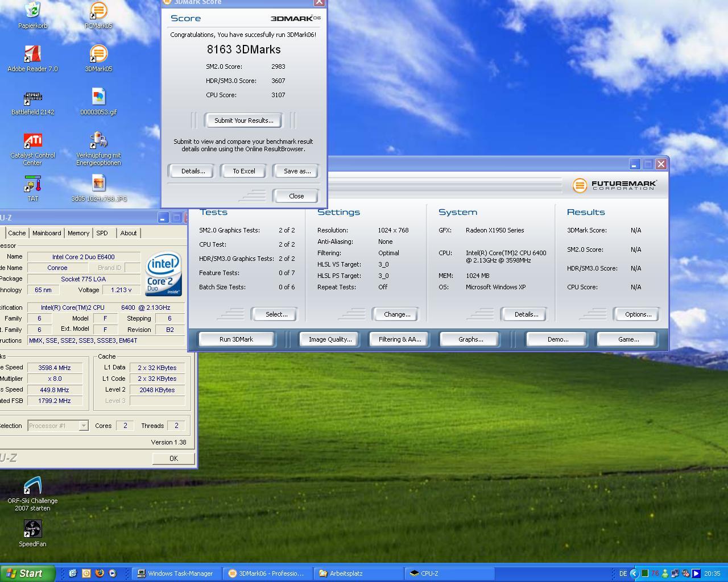Click the Radeon X1950 Series GFX text

click(x=495, y=230)
